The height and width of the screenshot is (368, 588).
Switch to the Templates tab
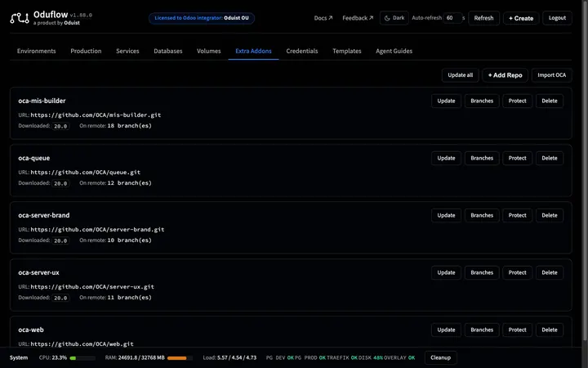click(347, 51)
